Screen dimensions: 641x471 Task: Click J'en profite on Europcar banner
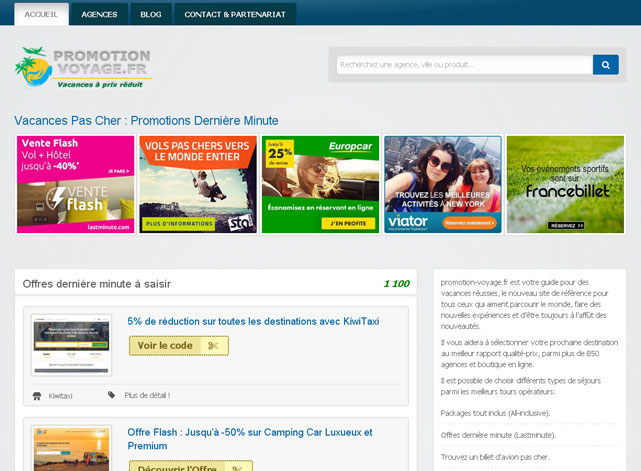pos(348,223)
